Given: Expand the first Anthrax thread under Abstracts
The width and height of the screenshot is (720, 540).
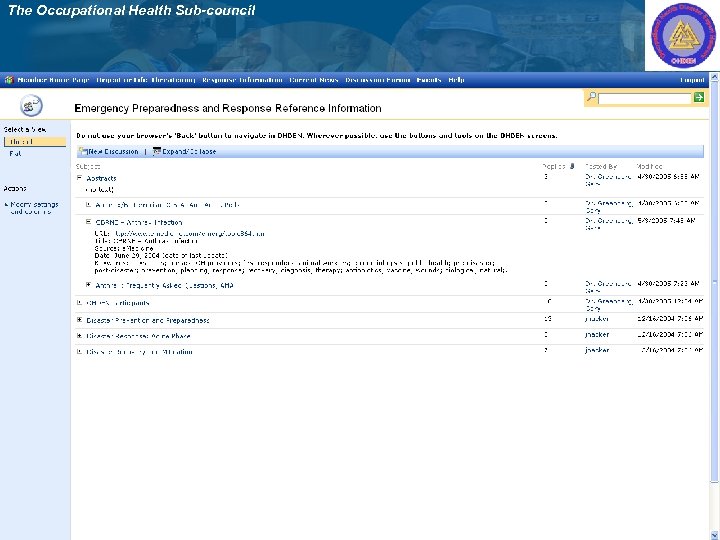Looking at the screenshot, I should coord(89,204).
